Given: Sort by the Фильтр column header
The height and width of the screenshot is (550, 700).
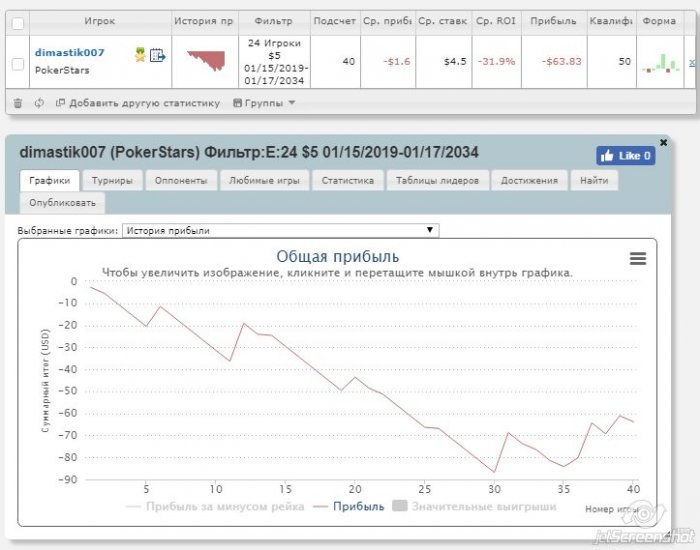Looking at the screenshot, I should pyautogui.click(x=274, y=21).
